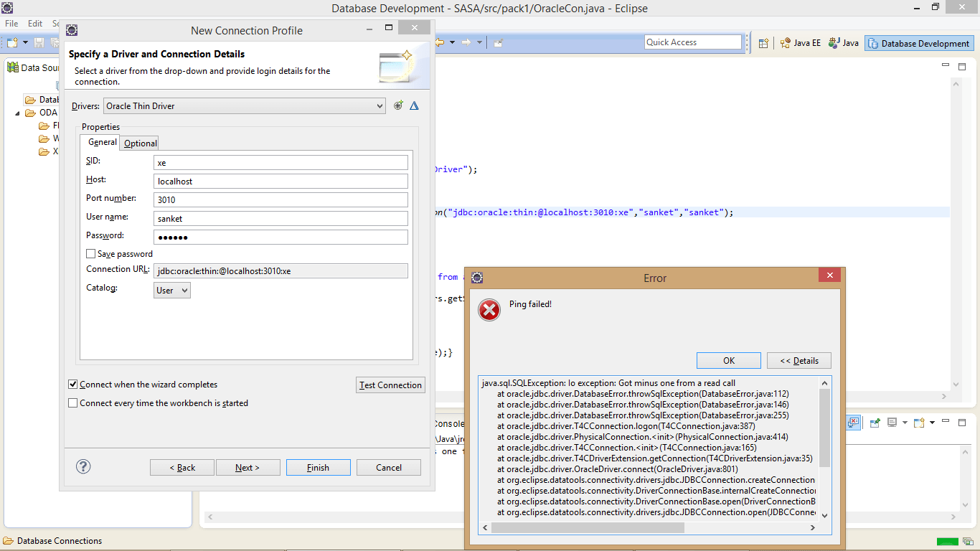Viewport: 980px width, 551px height.
Task: Hide details with the Details button
Action: pos(798,360)
